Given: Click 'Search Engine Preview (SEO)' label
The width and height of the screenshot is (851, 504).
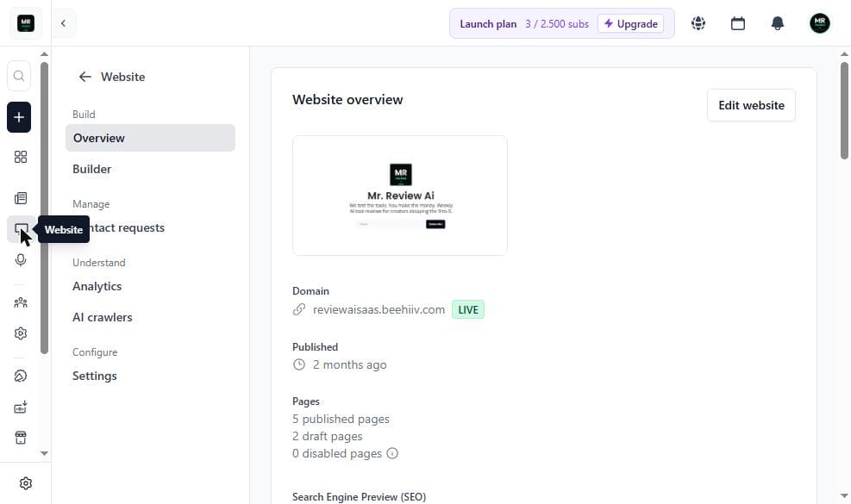Looking at the screenshot, I should (x=360, y=497).
